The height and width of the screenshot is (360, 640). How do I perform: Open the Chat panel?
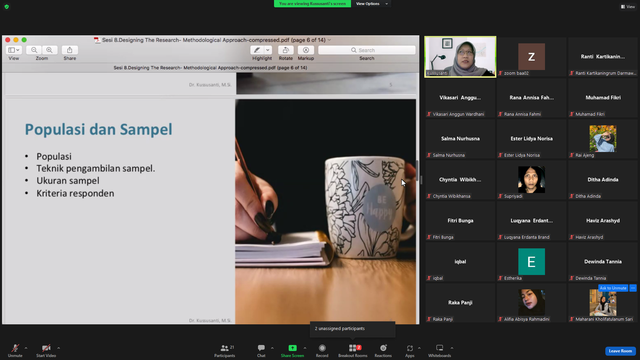point(261,350)
